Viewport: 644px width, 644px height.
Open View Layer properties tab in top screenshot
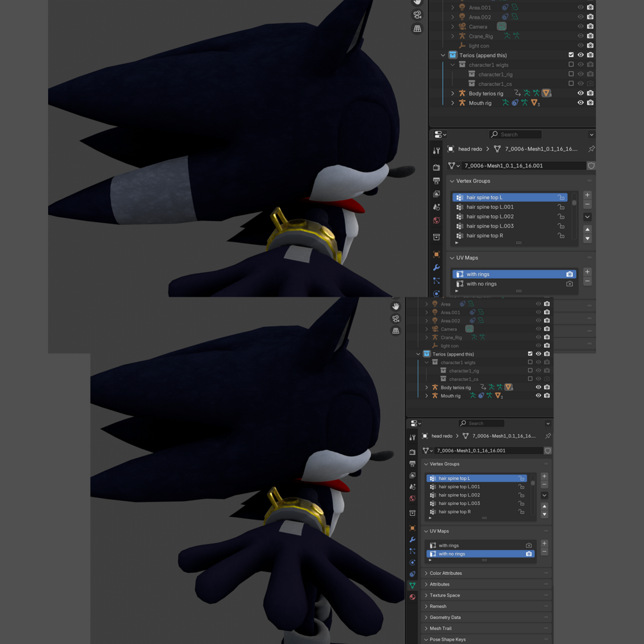click(x=436, y=194)
